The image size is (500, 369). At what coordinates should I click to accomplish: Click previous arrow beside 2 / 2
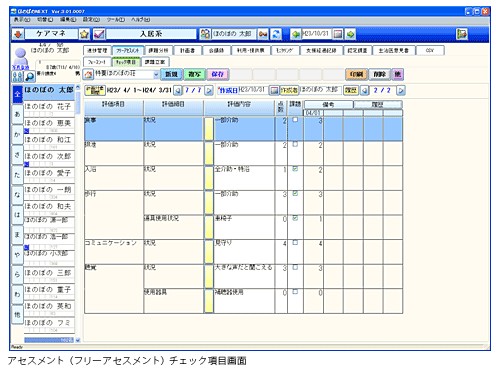365,90
